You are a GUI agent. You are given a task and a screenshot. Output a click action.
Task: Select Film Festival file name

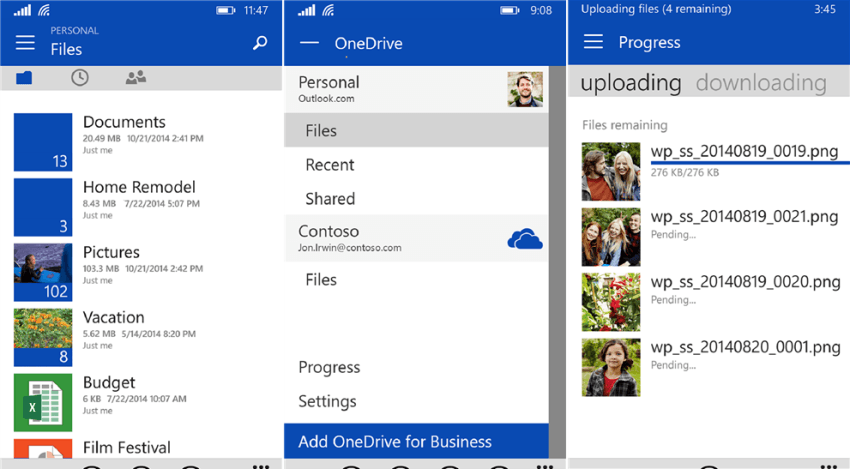point(126,448)
